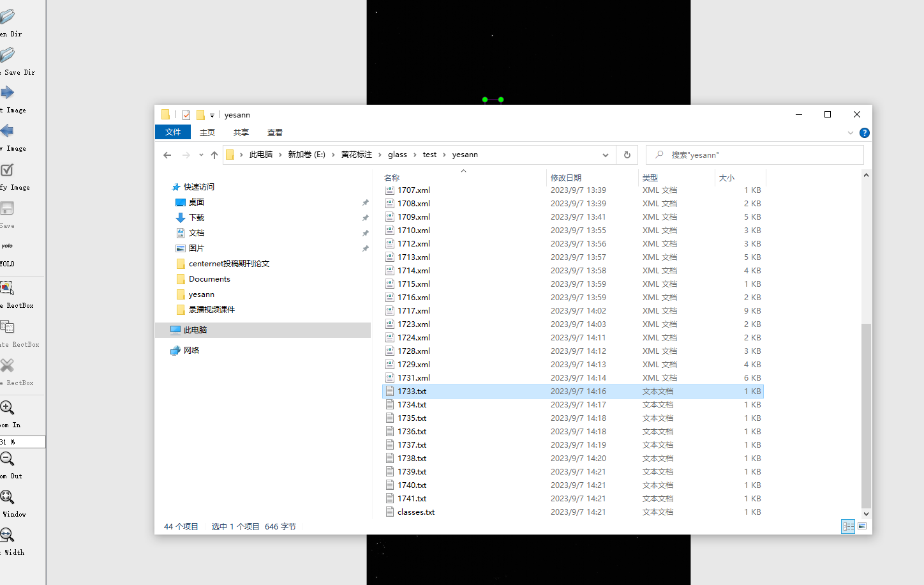Expand chevron after test in address bar
The height and width of the screenshot is (585, 924).
pos(445,155)
